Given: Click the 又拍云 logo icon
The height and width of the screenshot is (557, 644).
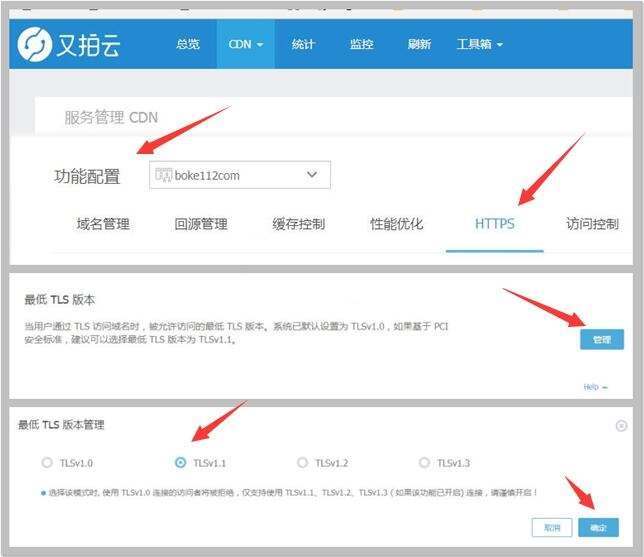Looking at the screenshot, I should [35, 44].
